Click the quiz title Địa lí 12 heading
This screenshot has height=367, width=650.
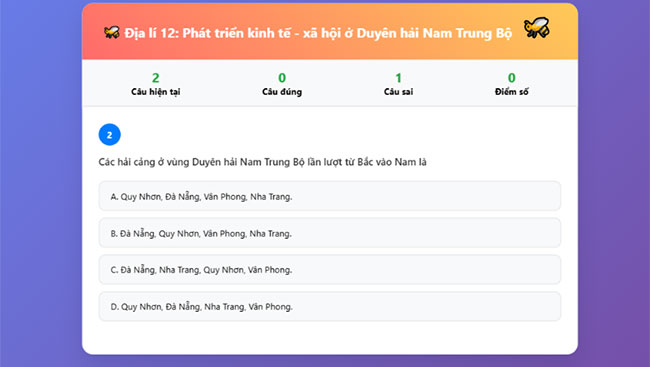318,33
